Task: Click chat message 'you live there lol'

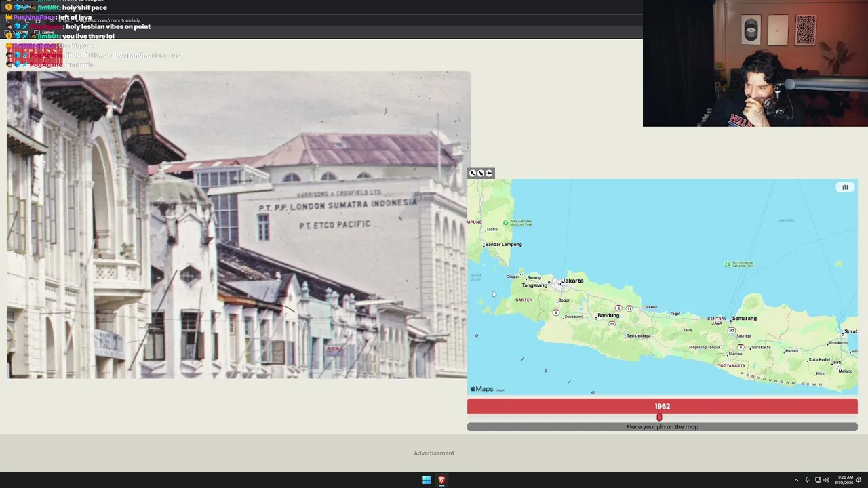Action: point(88,36)
